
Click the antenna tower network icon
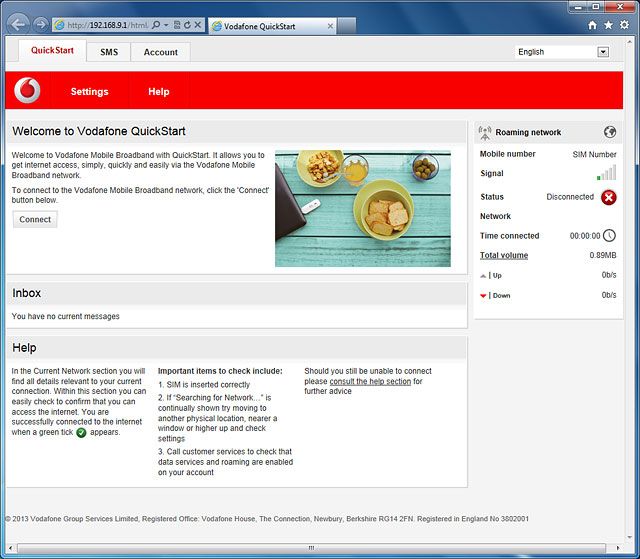pos(485,133)
